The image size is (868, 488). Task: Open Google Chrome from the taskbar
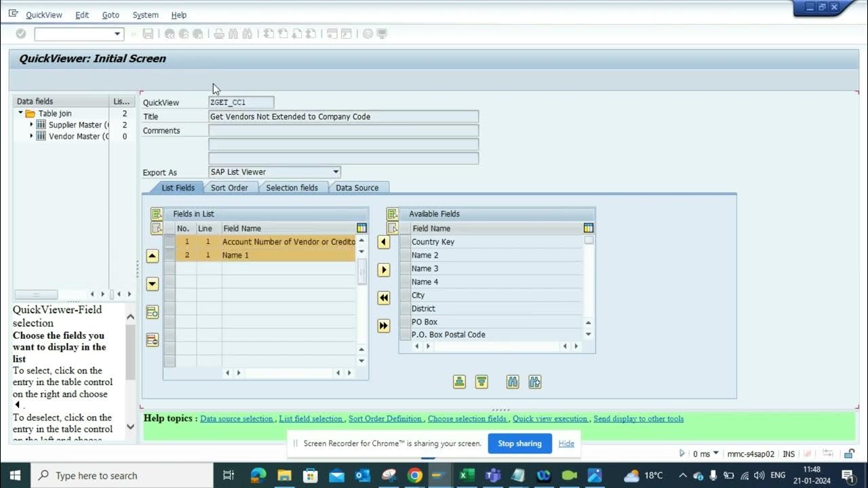pos(414,475)
